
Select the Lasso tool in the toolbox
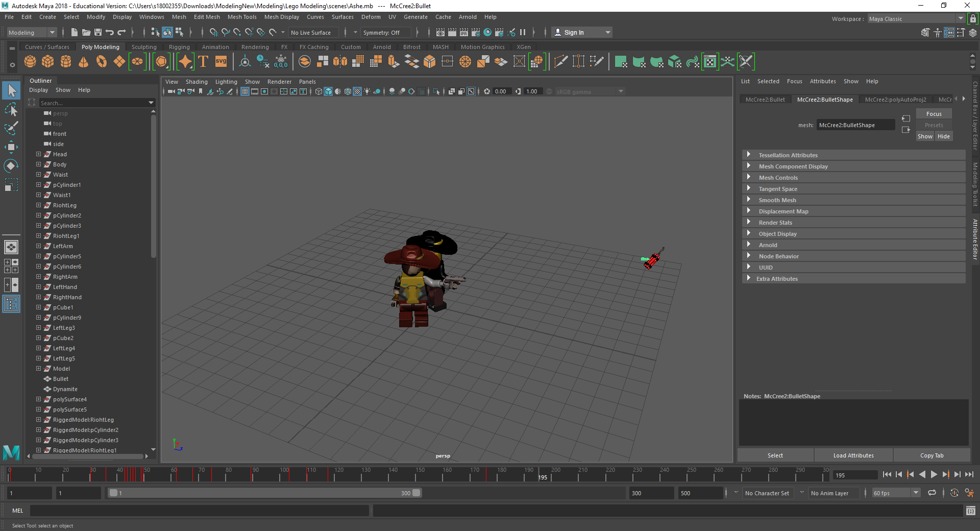click(x=11, y=110)
